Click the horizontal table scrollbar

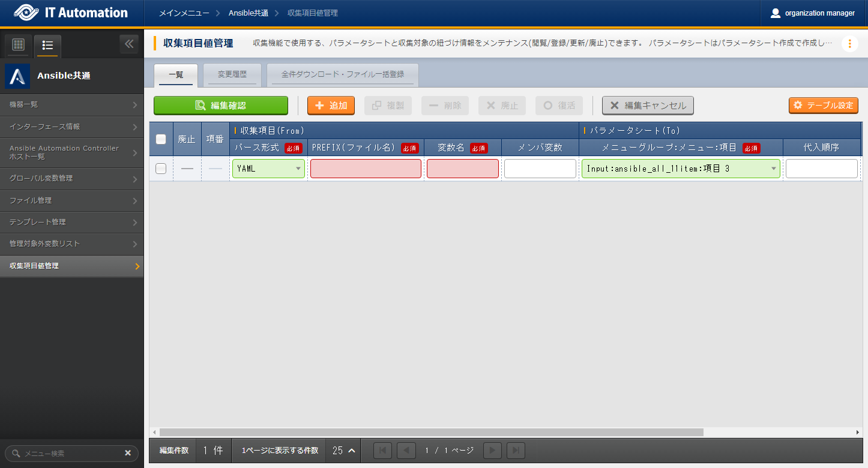[x=430, y=432]
